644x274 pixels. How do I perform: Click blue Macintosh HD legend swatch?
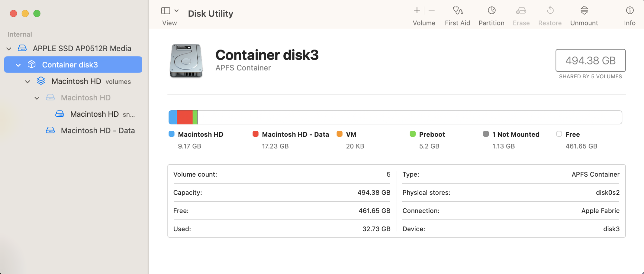click(x=172, y=134)
